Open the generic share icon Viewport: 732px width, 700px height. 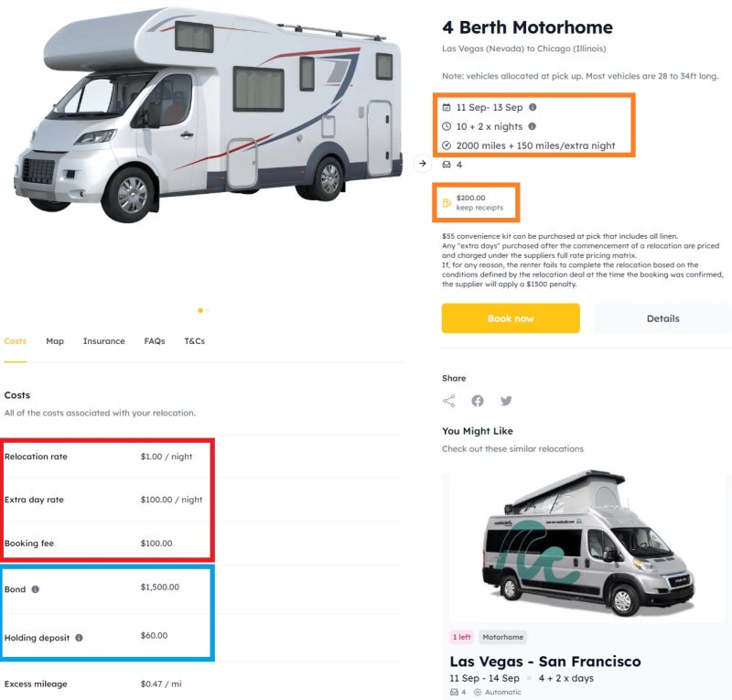pyautogui.click(x=449, y=401)
